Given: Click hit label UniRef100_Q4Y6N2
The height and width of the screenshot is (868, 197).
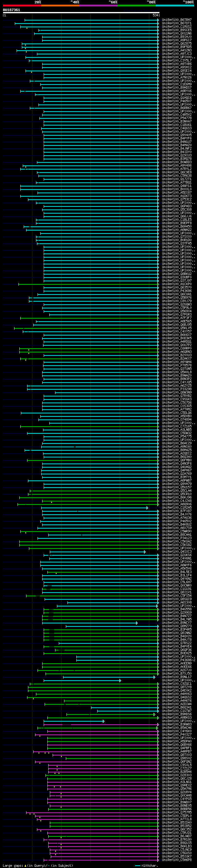Looking at the screenshot, I should point(177,579).
